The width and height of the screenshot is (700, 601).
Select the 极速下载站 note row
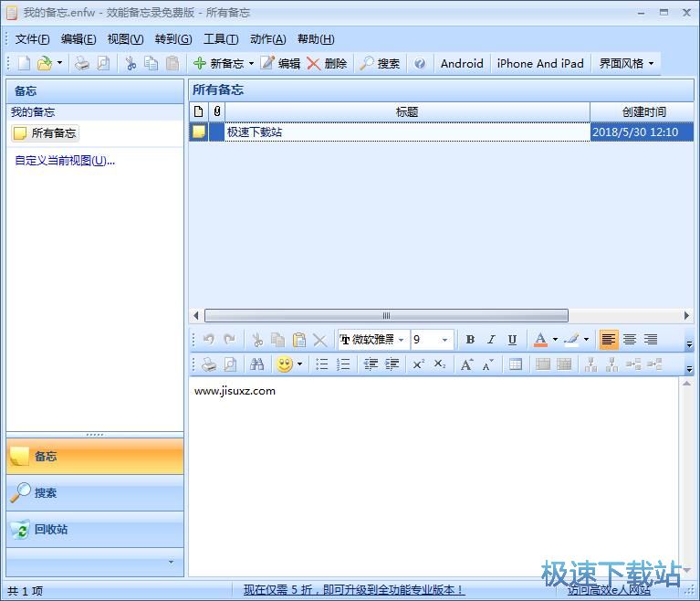tap(441, 132)
